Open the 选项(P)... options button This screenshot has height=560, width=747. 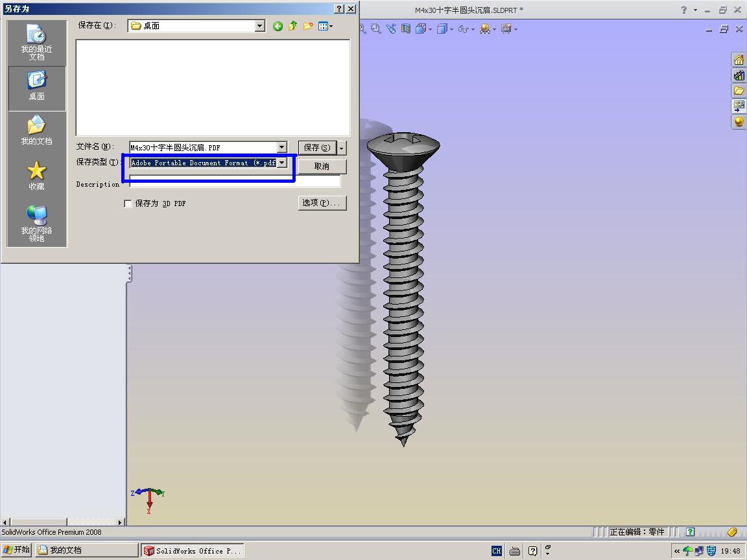tap(322, 203)
